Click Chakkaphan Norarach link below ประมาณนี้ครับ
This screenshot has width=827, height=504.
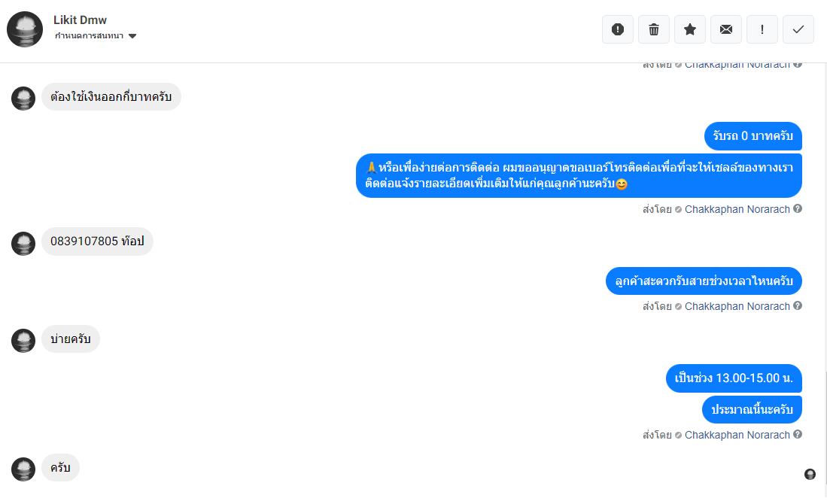pyautogui.click(x=737, y=435)
